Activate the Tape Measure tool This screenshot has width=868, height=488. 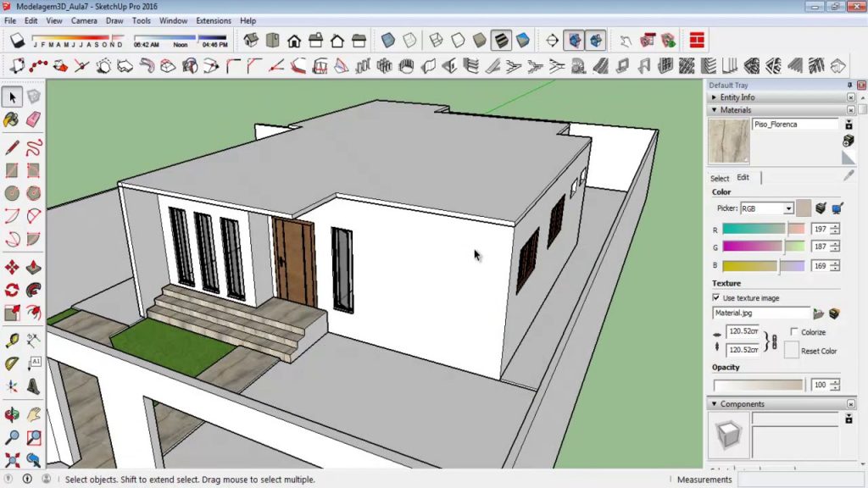click(12, 341)
